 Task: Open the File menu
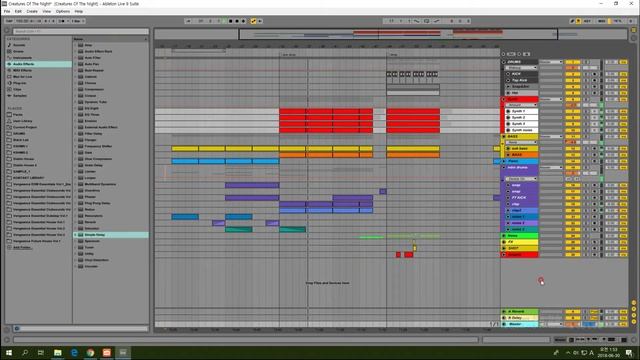pos(7,11)
